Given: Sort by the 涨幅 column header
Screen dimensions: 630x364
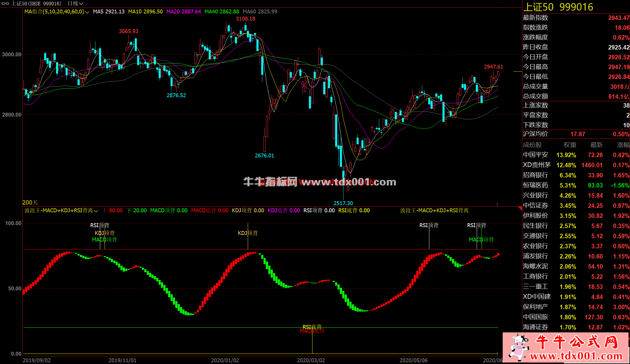Looking at the screenshot, I should point(623,145).
